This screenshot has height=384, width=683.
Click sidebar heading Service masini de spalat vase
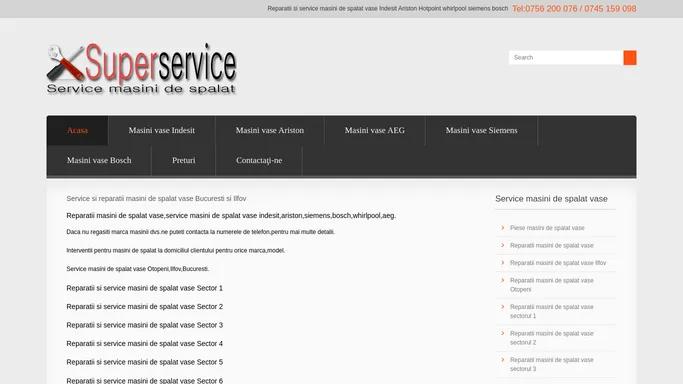point(551,199)
